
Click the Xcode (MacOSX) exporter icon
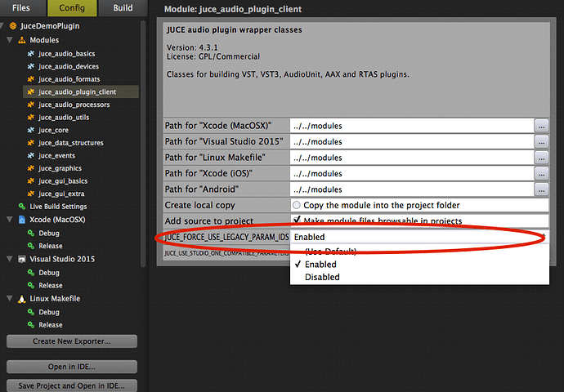point(22,220)
